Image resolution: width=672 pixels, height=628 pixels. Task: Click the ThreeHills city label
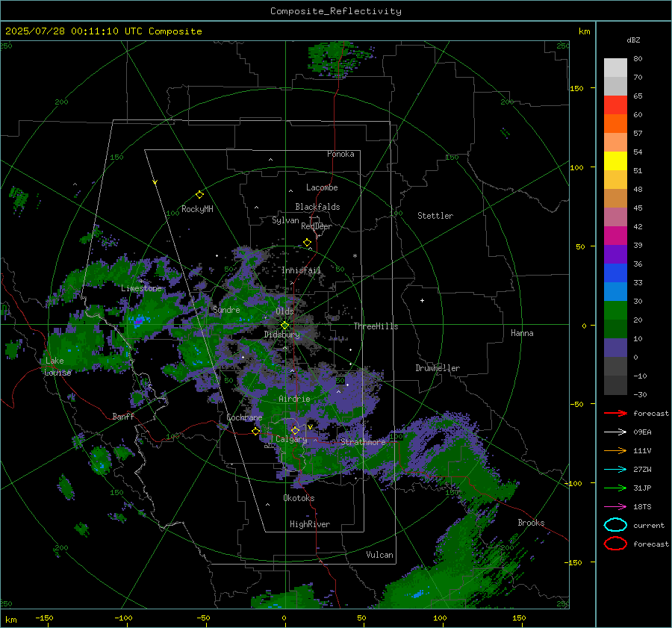click(376, 326)
